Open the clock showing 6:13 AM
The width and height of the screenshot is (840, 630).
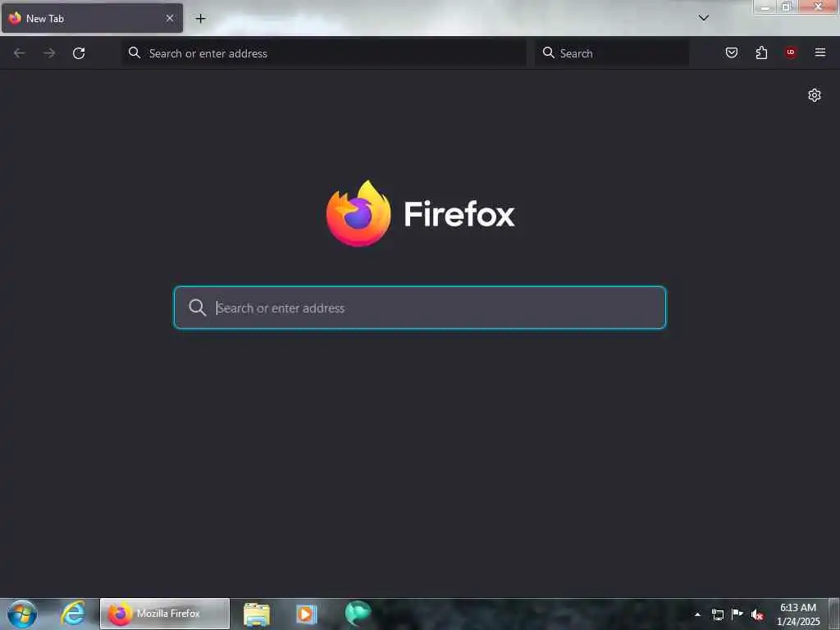pyautogui.click(x=797, y=614)
